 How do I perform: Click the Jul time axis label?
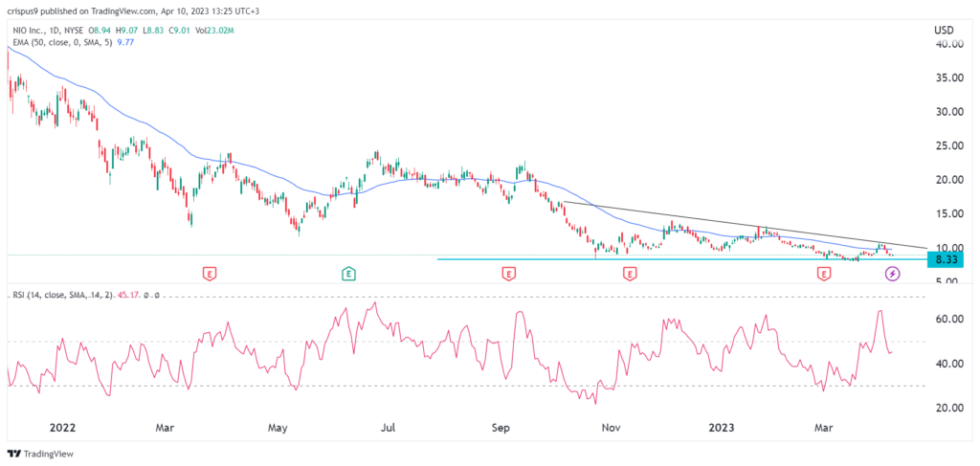[x=389, y=428]
